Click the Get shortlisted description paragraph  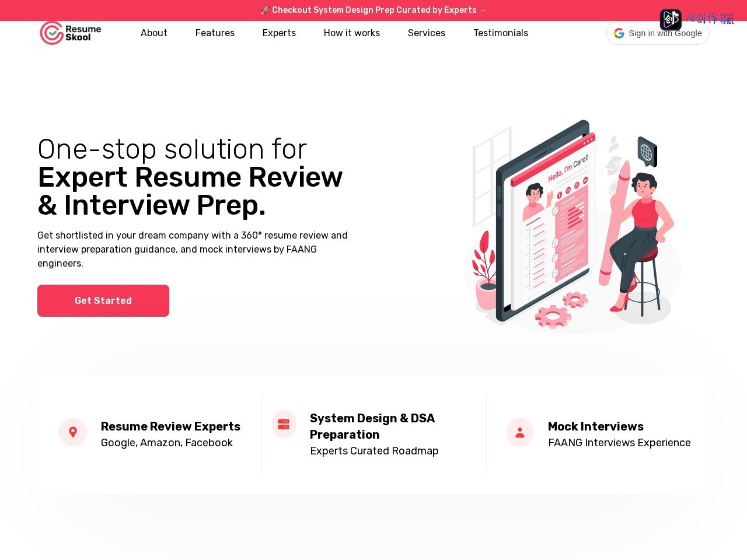[193, 249]
